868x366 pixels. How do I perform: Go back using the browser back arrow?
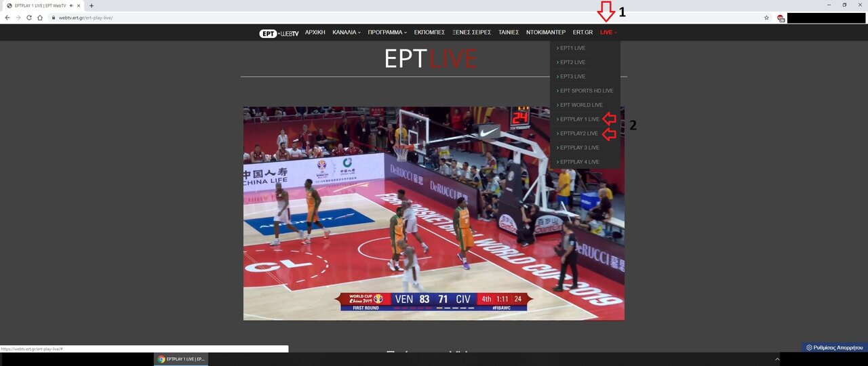click(7, 18)
